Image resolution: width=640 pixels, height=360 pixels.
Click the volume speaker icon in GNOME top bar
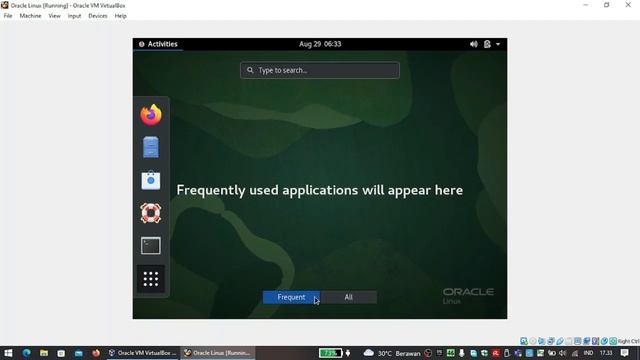[473, 44]
